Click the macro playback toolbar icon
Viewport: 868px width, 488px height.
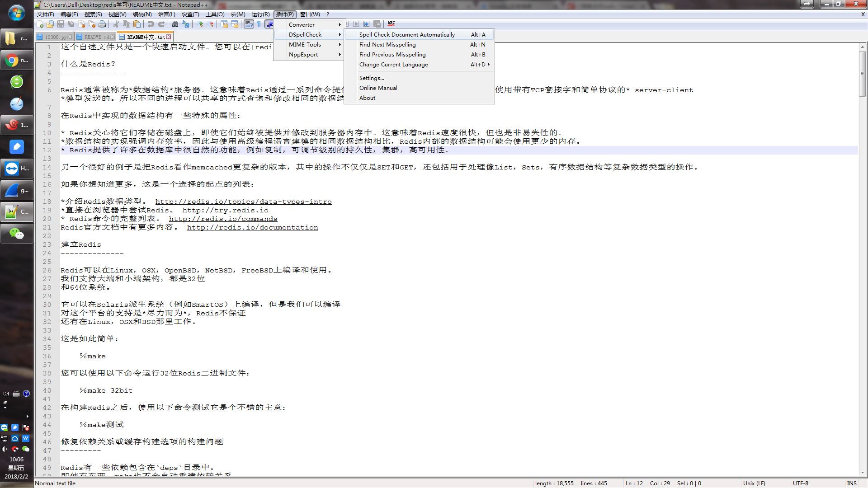tap(356, 24)
